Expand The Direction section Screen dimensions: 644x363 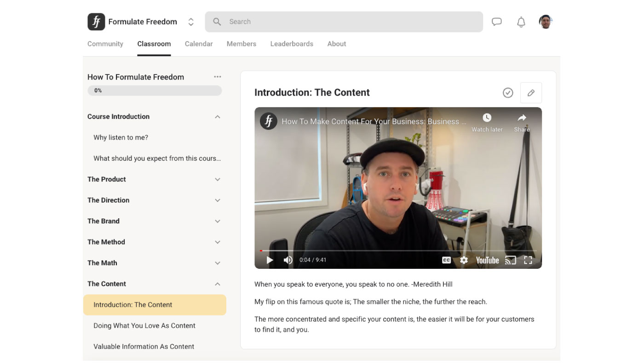(x=218, y=200)
